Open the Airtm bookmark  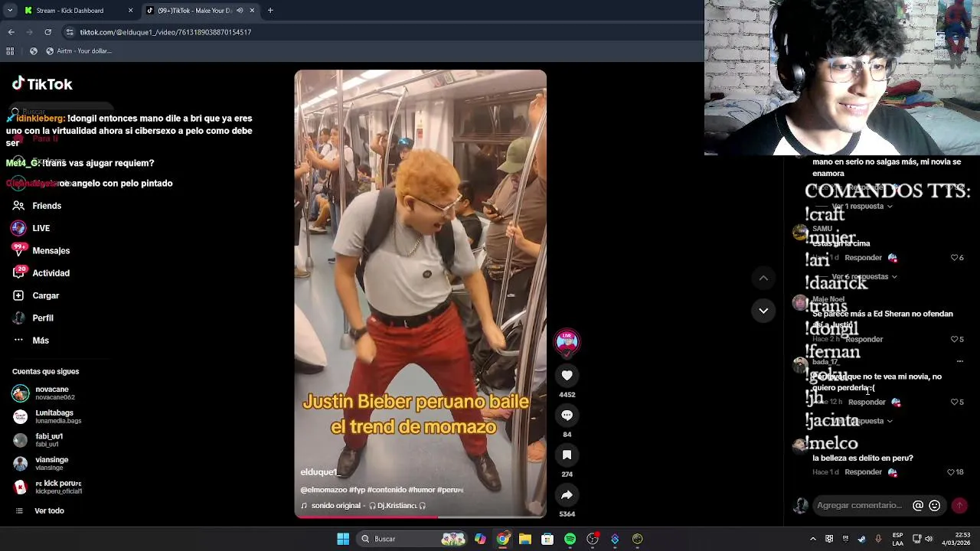pyautogui.click(x=79, y=51)
